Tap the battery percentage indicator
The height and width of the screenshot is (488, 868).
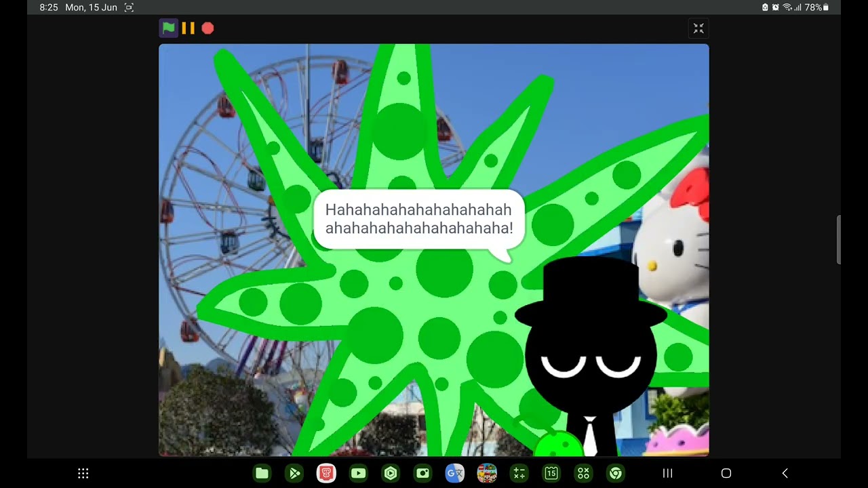pyautogui.click(x=816, y=7)
